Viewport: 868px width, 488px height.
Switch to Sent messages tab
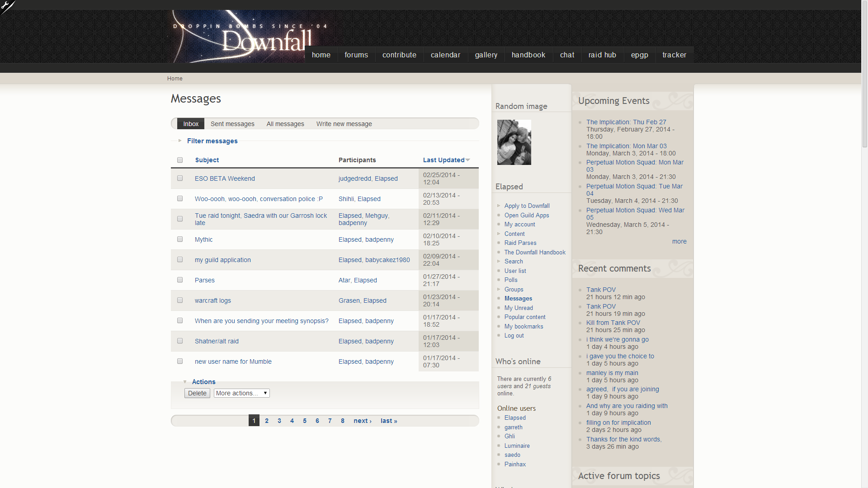pos(232,123)
